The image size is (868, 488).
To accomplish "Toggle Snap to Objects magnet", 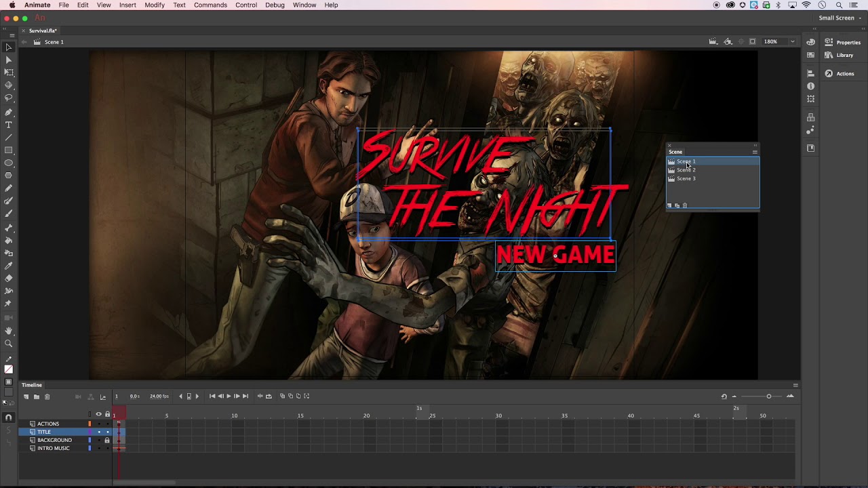I will pyautogui.click(x=9, y=418).
